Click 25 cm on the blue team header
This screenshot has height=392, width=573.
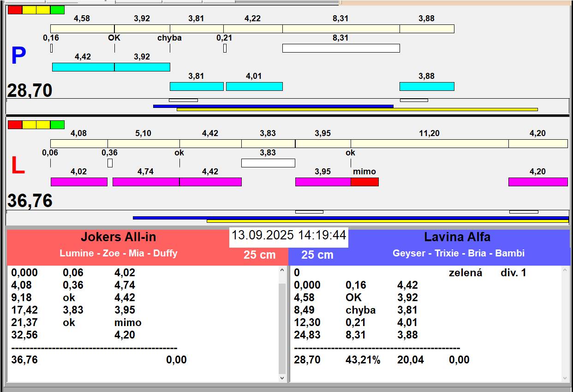coord(317,255)
